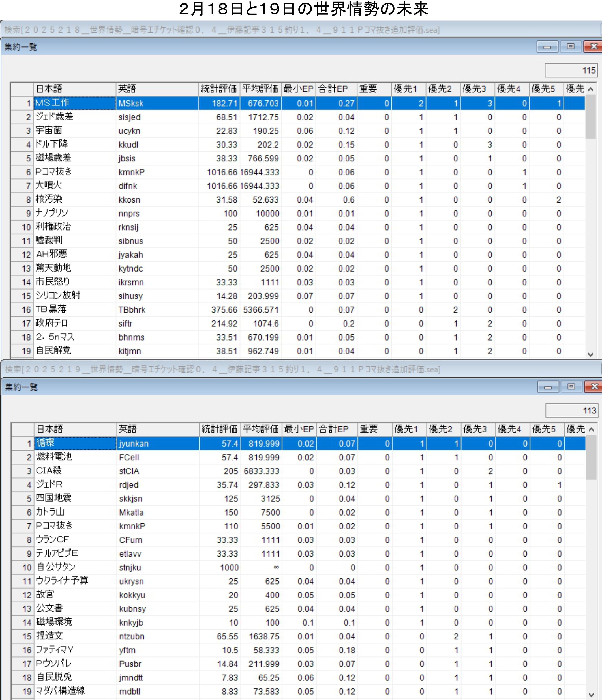
Task: Sort upper table by 統計評価 column
Action: pos(219,89)
